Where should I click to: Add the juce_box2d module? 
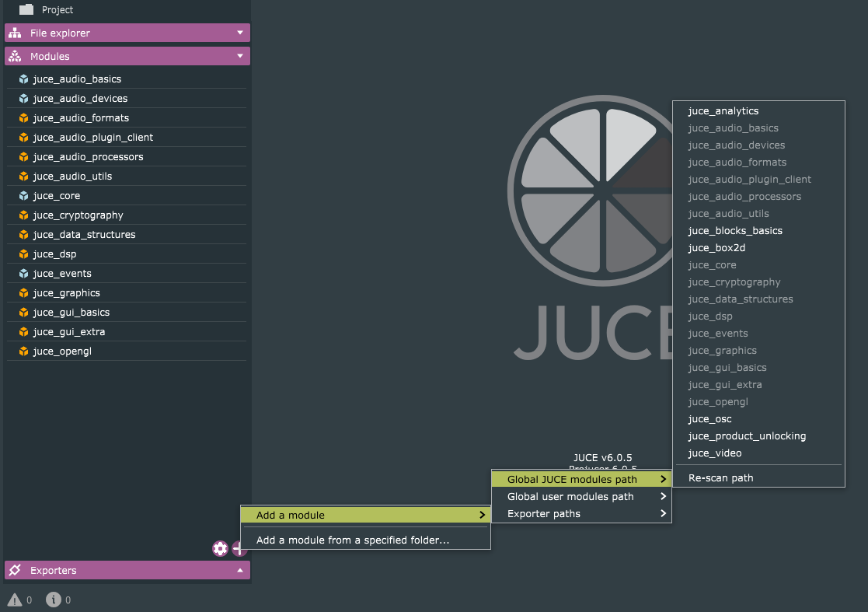[x=759, y=248]
